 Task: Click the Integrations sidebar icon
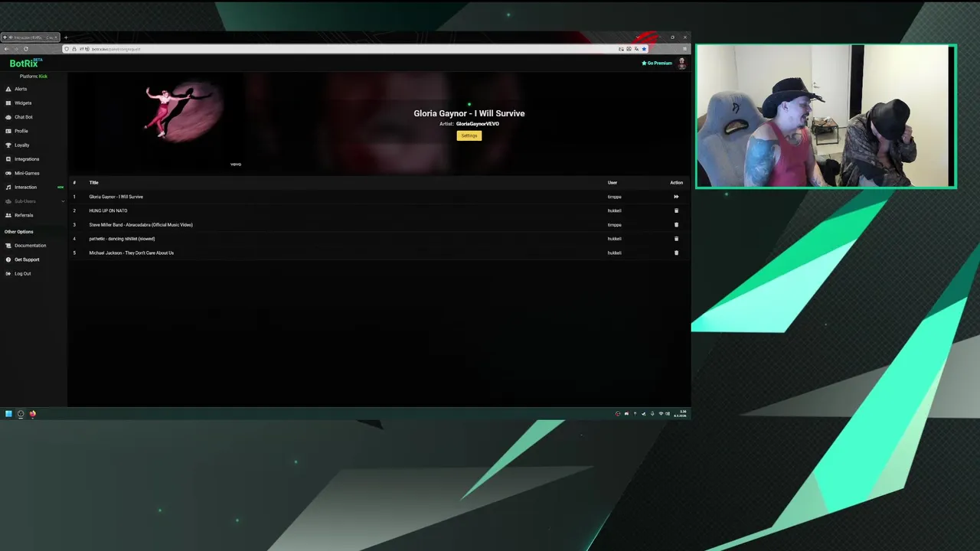[8, 159]
